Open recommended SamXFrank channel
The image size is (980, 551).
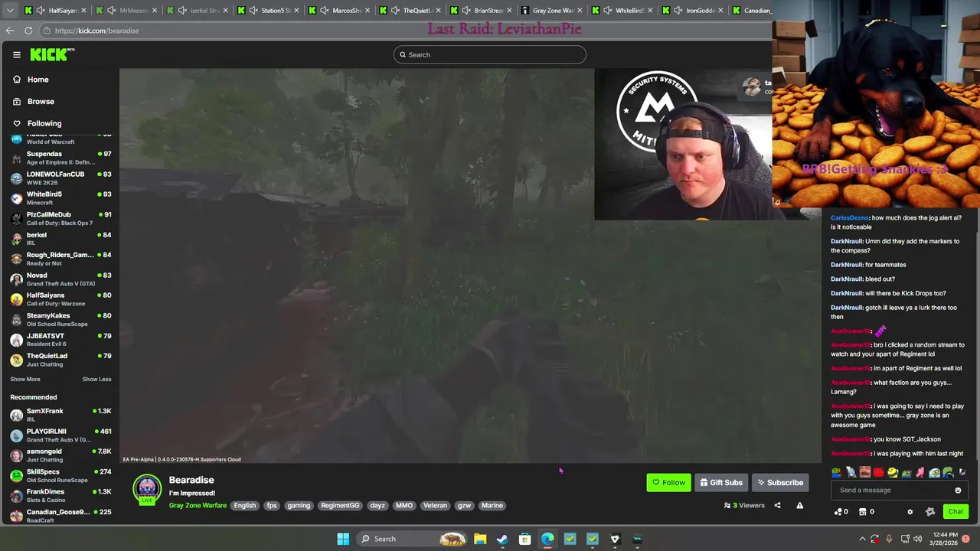click(60, 415)
